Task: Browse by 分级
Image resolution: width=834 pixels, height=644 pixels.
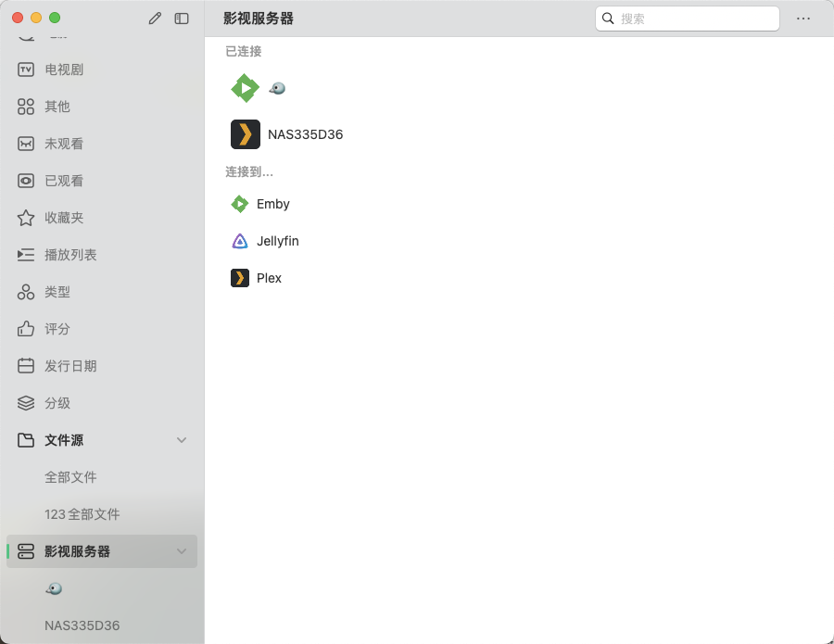Action: 57,403
